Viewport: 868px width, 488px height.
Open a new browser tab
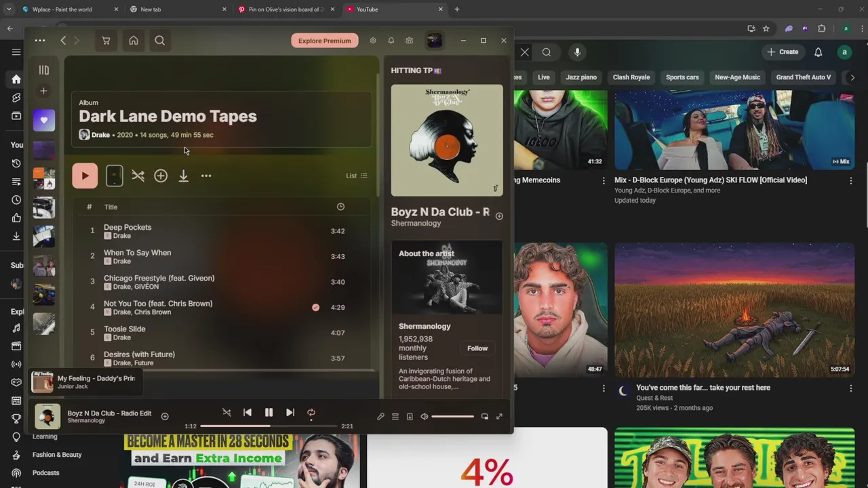click(x=457, y=9)
